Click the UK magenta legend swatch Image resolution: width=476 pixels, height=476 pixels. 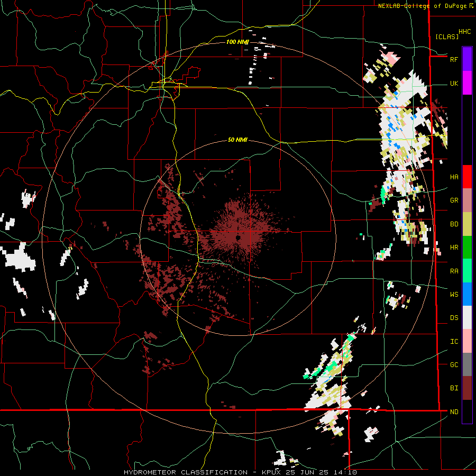[x=467, y=83]
